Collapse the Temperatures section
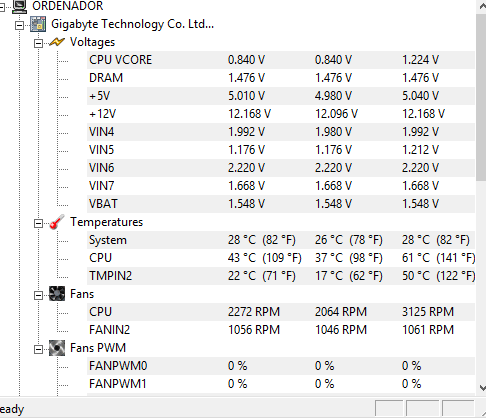The image size is (486, 418). [38, 223]
